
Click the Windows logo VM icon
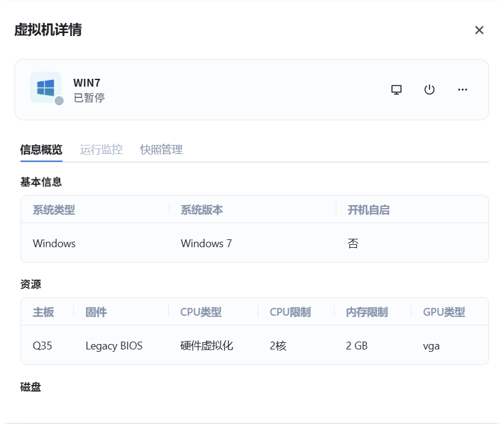click(46, 88)
